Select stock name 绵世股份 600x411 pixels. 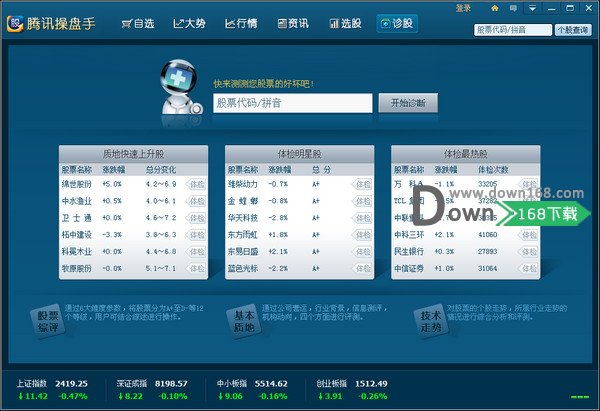(x=77, y=184)
